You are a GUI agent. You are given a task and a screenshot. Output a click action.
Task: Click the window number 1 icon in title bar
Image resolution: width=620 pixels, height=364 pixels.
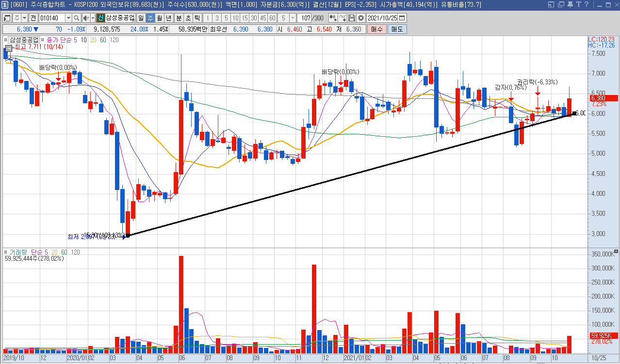pos(5,4)
